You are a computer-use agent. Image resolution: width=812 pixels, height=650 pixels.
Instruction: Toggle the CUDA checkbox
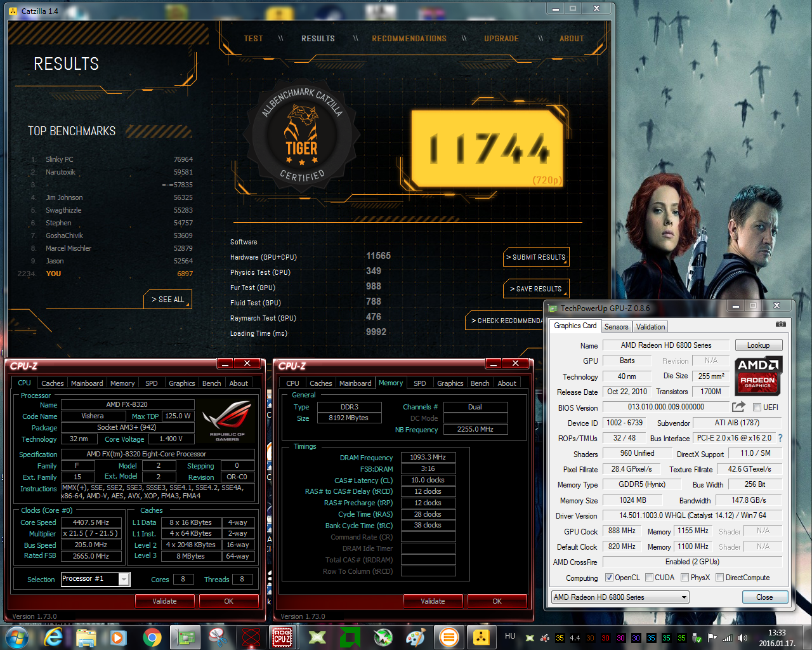tap(649, 578)
